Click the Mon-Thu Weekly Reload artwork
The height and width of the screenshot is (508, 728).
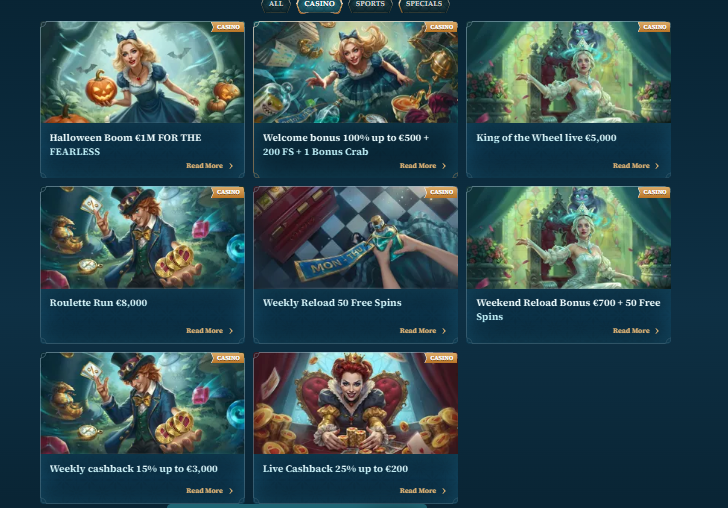(x=356, y=238)
